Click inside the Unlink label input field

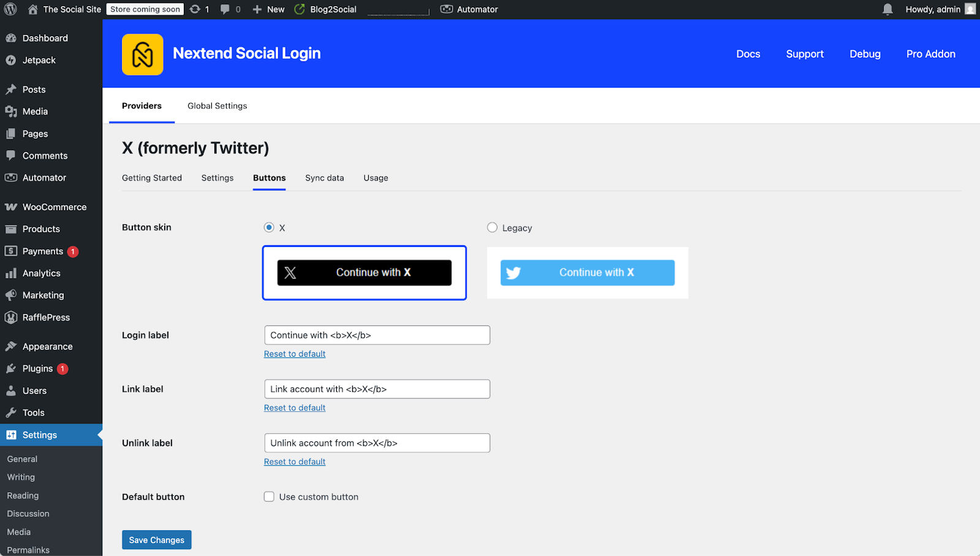pos(377,443)
